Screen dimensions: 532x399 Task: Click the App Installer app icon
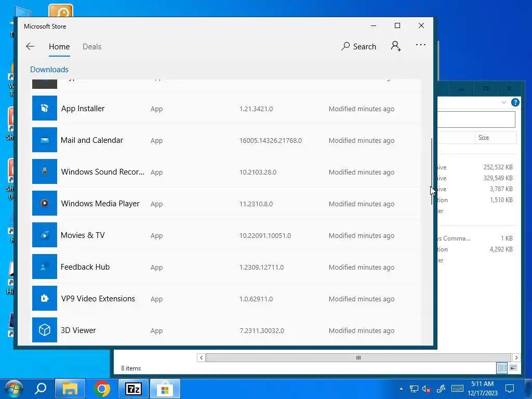45,108
